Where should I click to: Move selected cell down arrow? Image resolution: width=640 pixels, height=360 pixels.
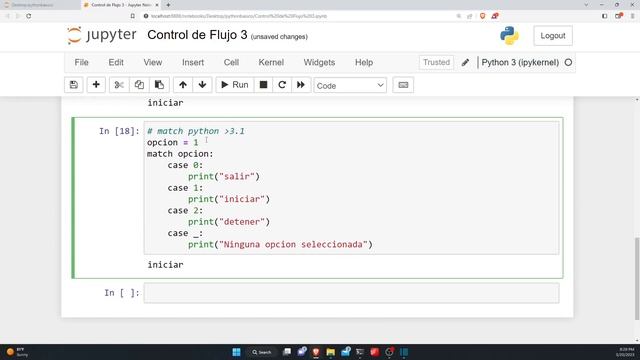[x=202, y=85]
